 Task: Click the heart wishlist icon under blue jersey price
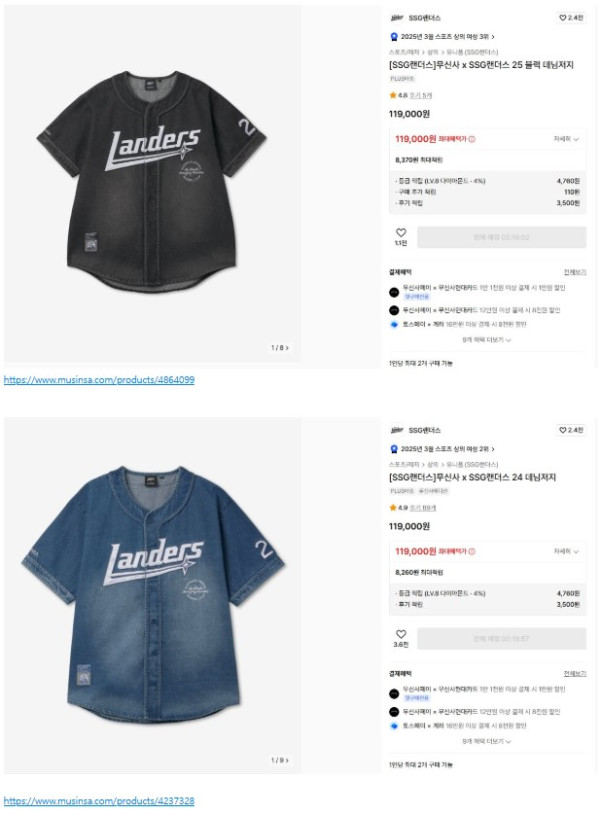point(401,634)
